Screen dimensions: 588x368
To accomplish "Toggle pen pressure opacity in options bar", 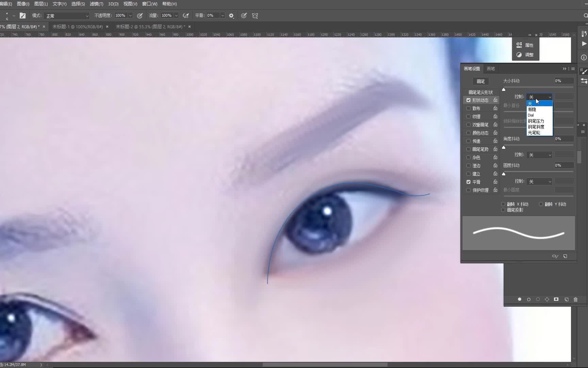I will coord(140,15).
